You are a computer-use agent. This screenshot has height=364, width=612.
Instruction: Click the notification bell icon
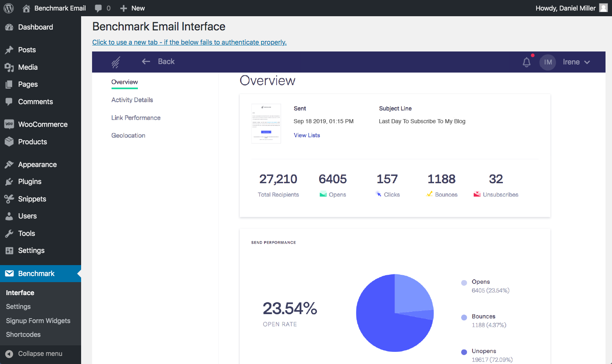tap(526, 62)
